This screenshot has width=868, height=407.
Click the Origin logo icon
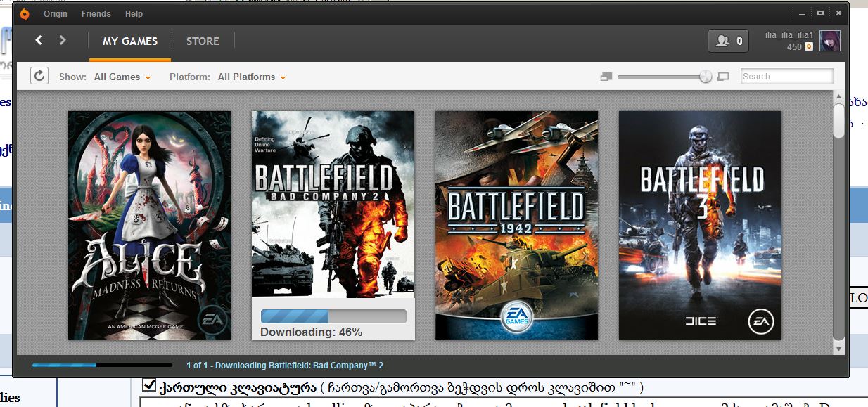pos(25,14)
